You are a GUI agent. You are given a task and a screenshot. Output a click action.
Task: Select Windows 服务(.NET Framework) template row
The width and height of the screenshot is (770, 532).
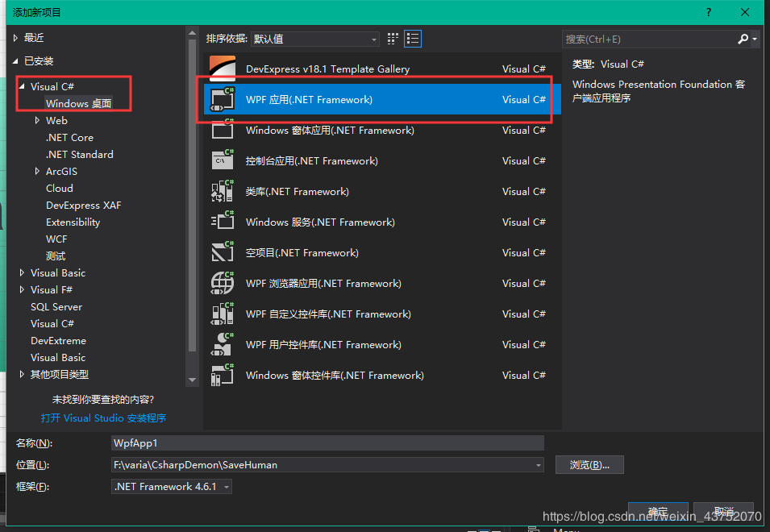[382, 222]
